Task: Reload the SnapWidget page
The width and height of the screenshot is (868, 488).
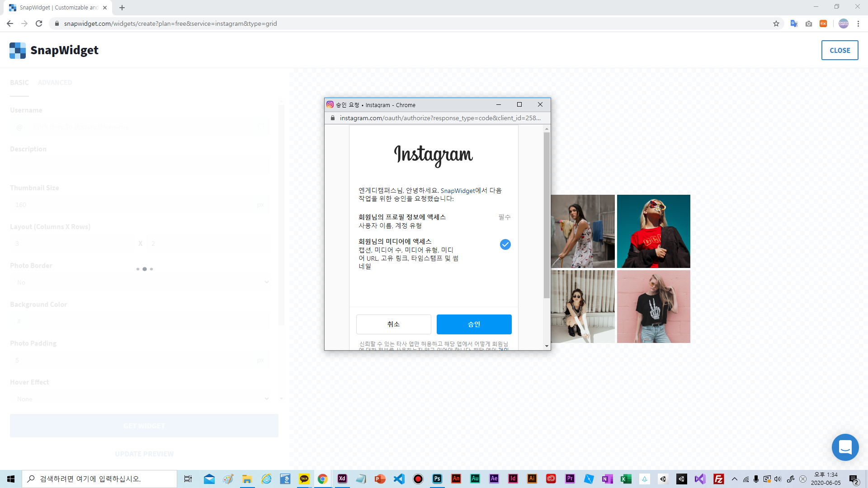Action: click(39, 23)
